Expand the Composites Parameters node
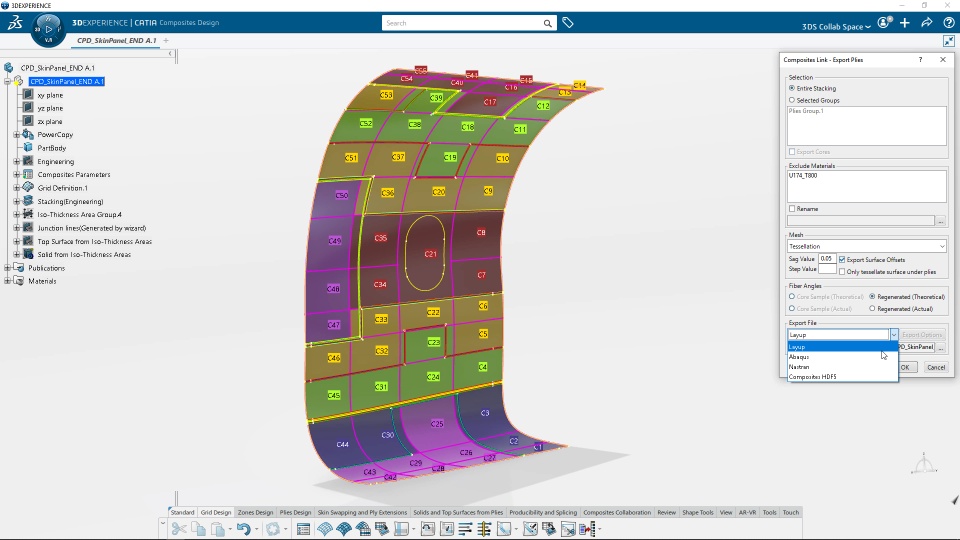Image resolution: width=960 pixels, height=540 pixels. coord(17,174)
